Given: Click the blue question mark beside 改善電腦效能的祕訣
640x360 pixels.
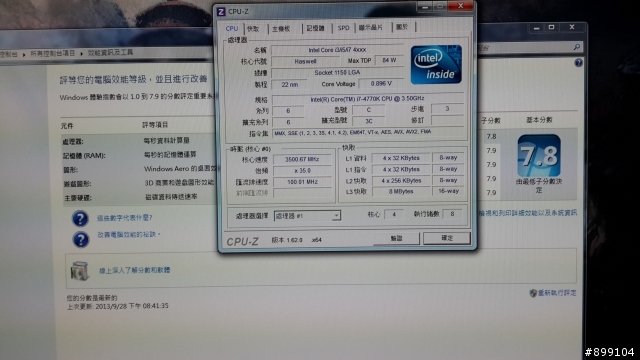Looking at the screenshot, I should 81,239.
